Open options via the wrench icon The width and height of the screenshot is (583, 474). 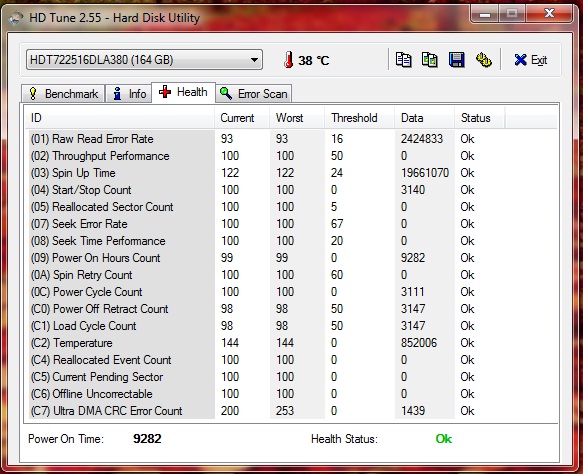[x=483, y=59]
